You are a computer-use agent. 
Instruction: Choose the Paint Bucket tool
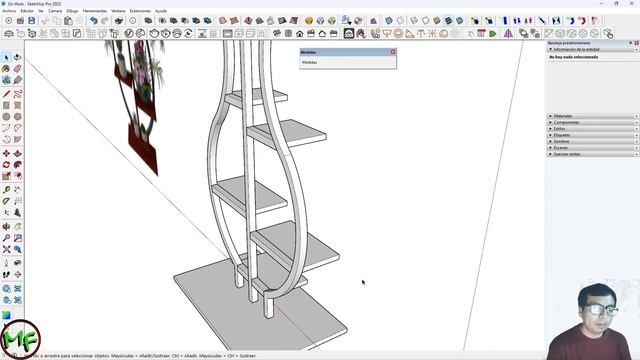(6, 69)
